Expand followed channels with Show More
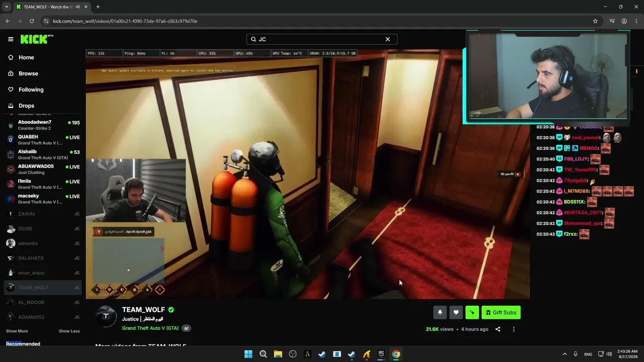644x362 pixels. tap(17, 331)
